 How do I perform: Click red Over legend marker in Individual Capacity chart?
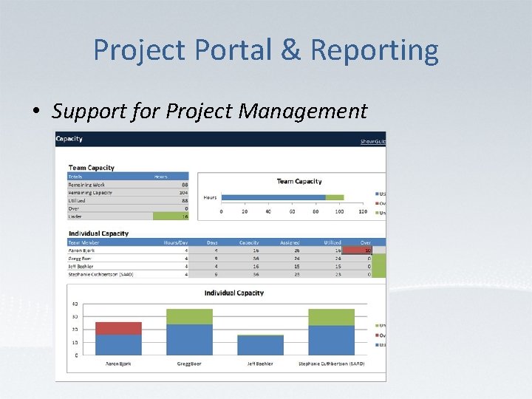coord(377,335)
